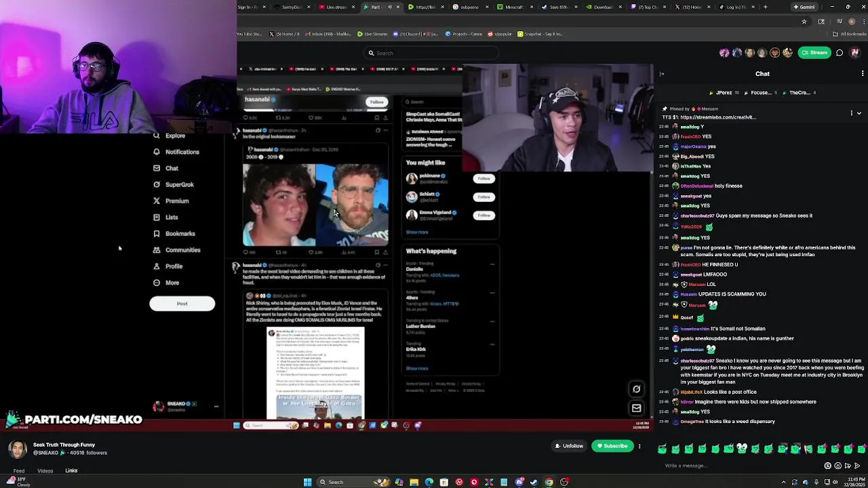Image resolution: width=868 pixels, height=488 pixels.
Task: Open channel three-dot menu beside Subscribe
Action: [x=639, y=446]
